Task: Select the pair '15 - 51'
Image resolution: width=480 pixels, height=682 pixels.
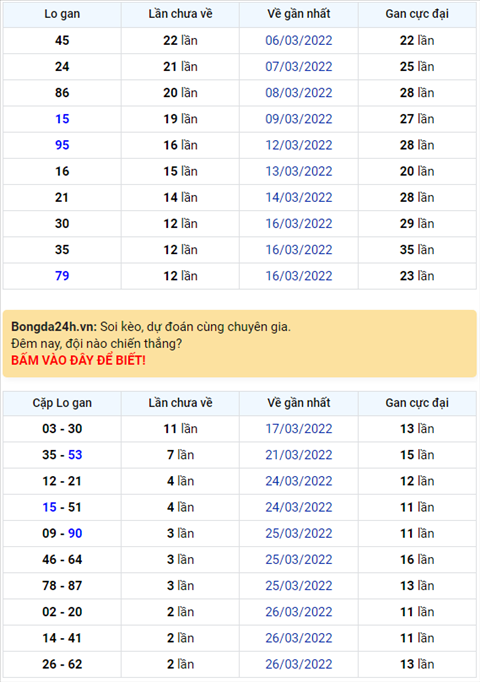Action: click(62, 507)
